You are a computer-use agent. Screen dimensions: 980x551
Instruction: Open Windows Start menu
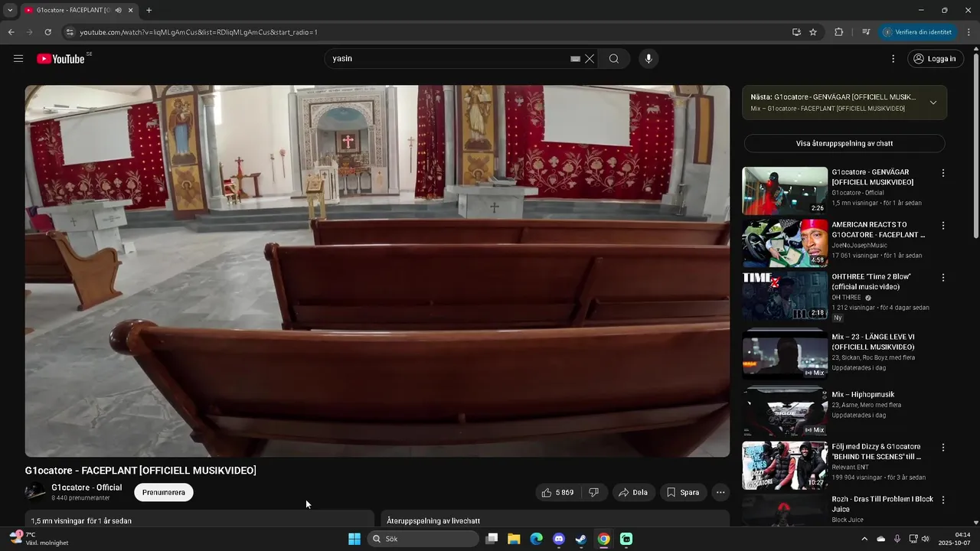coord(354,539)
